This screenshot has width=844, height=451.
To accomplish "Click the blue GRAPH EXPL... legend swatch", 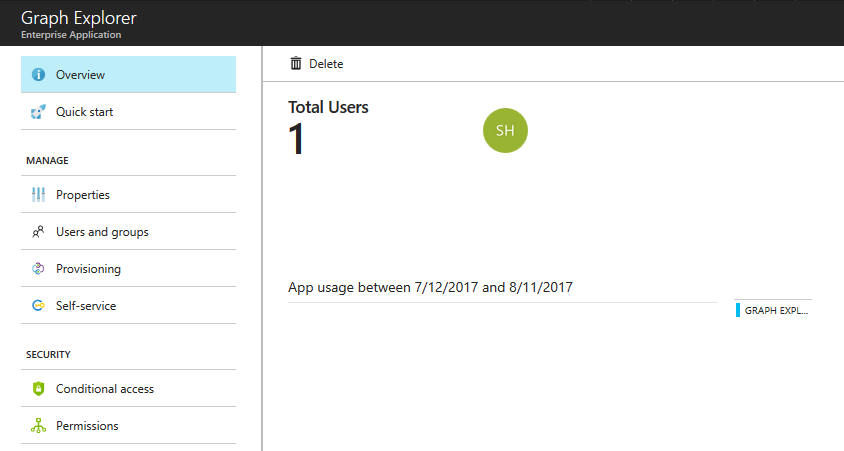I will pyautogui.click(x=738, y=310).
